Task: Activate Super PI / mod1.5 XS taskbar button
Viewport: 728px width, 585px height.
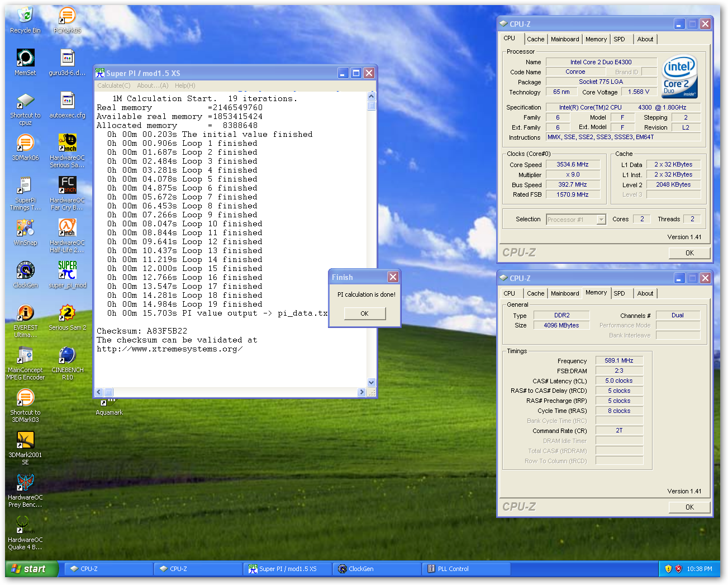Action: [287, 569]
